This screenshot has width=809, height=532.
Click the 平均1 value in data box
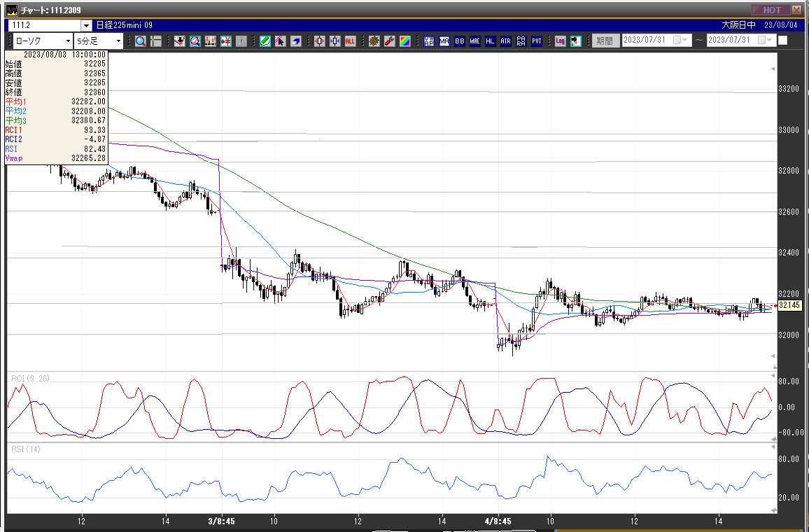tap(88, 101)
